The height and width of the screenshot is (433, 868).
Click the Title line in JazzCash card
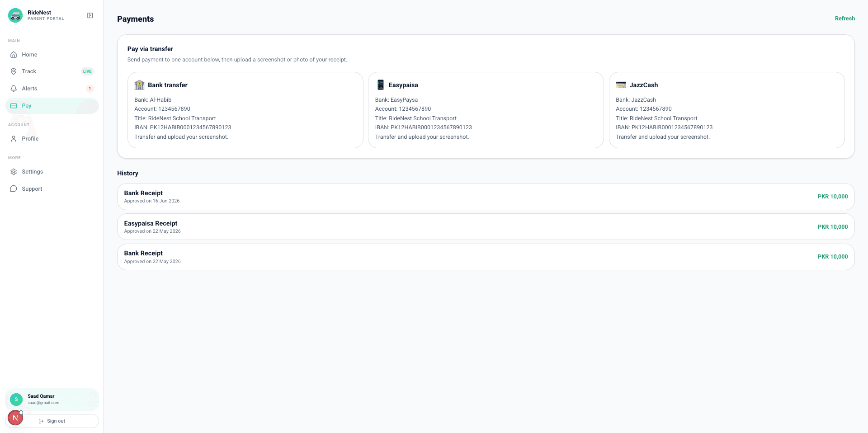tap(656, 118)
